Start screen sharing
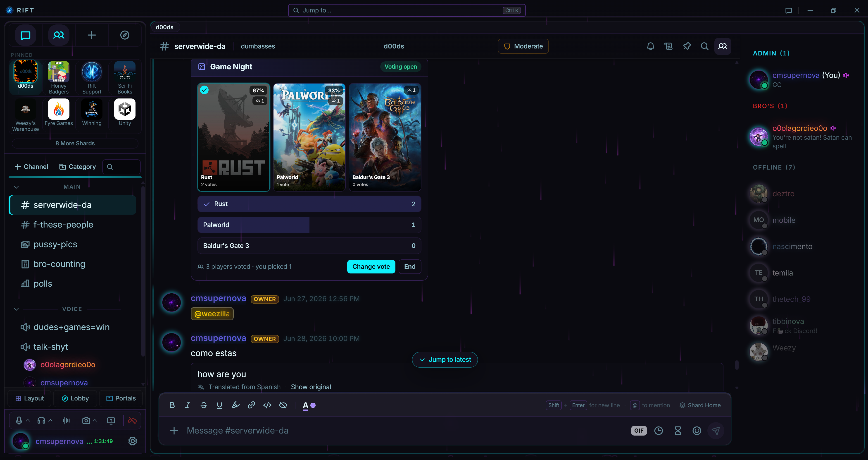 click(x=111, y=420)
